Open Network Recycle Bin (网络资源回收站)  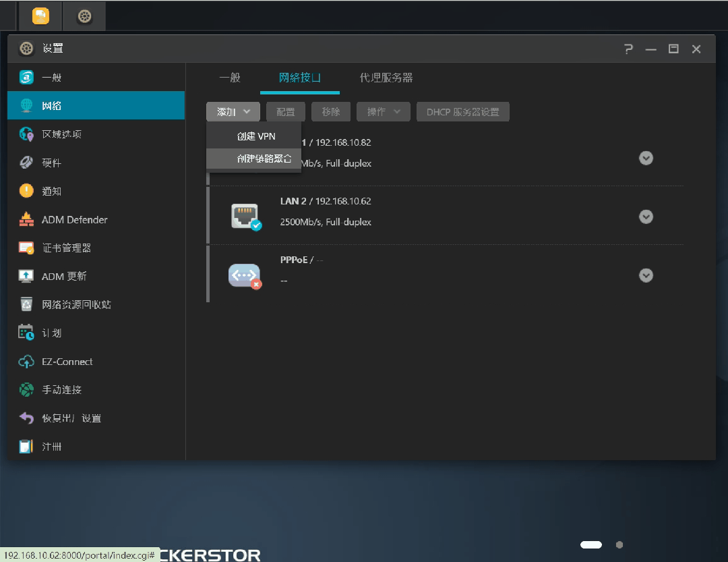[x=96, y=304]
